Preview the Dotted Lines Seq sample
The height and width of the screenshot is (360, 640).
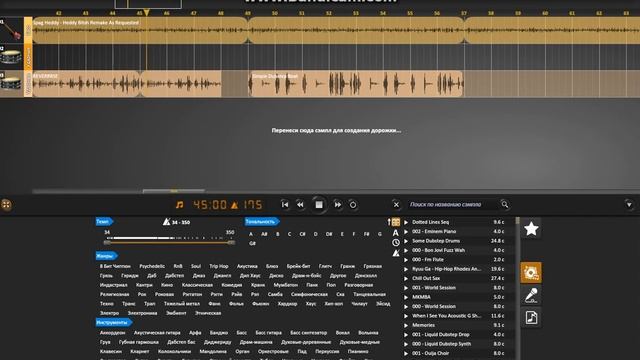[406, 222]
